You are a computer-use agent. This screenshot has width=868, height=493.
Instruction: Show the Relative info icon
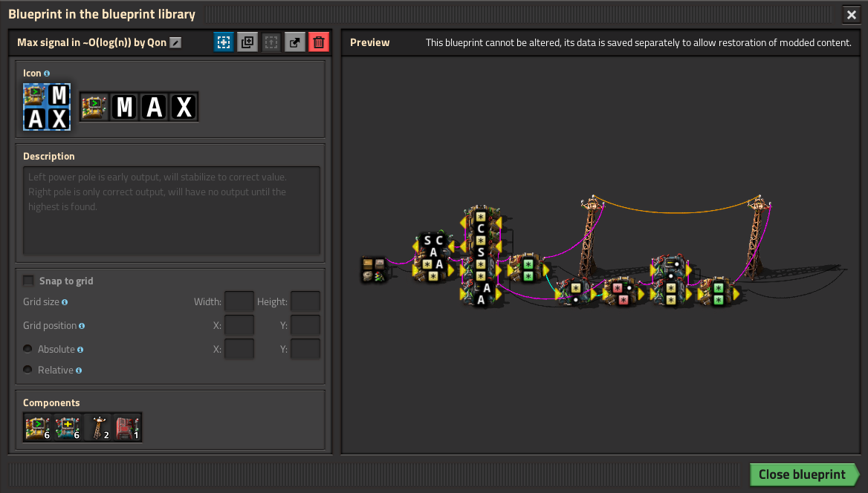point(79,370)
